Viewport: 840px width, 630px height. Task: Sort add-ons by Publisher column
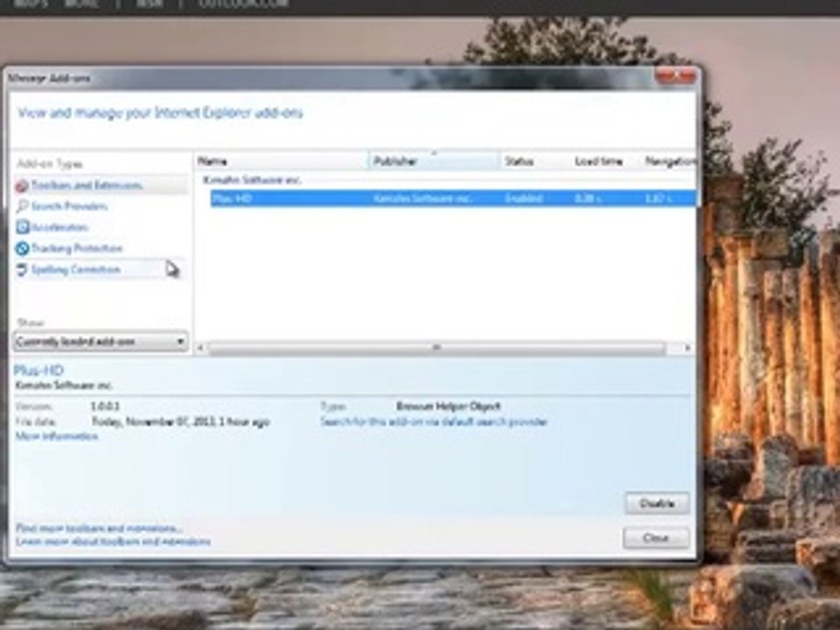click(x=435, y=161)
